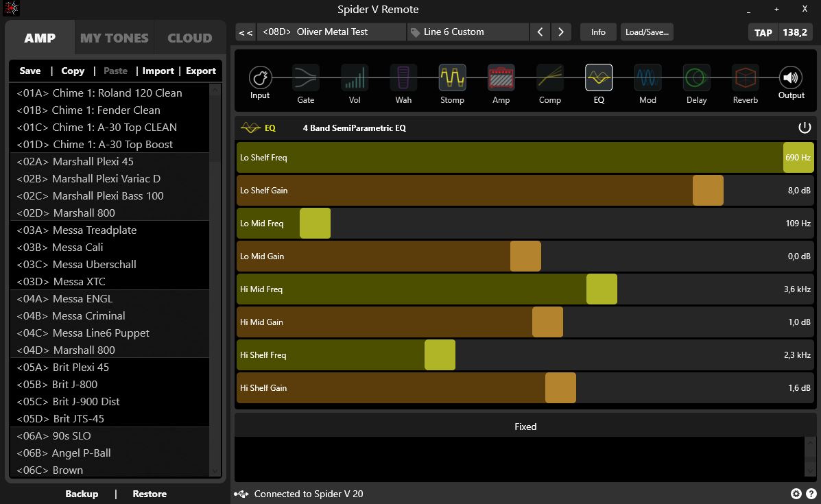Click Copy in the preset toolbar
The image size is (821, 504).
pos(73,71)
